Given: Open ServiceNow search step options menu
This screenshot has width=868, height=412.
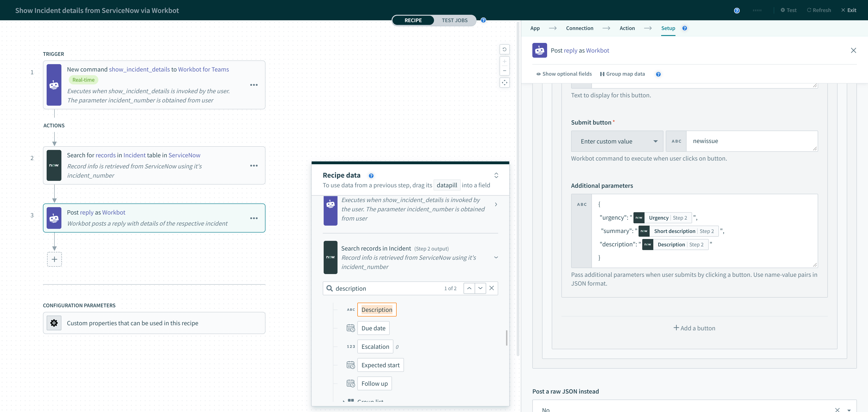Looking at the screenshot, I should [x=254, y=166].
